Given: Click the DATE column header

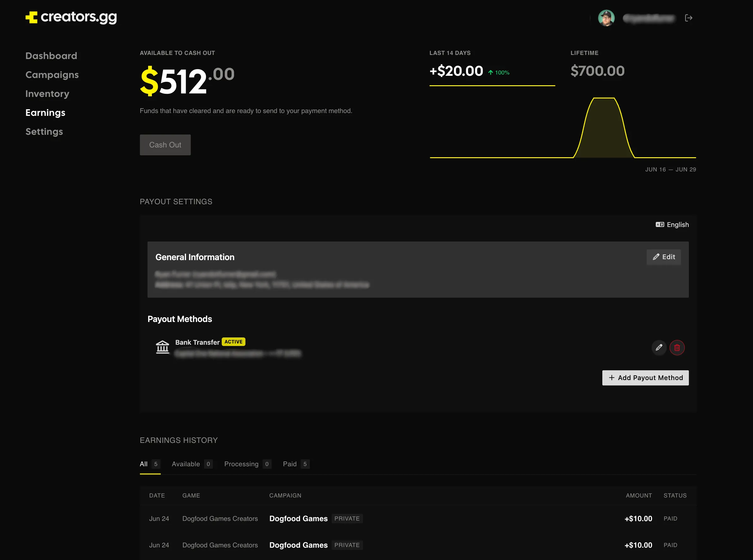Looking at the screenshot, I should pos(157,496).
